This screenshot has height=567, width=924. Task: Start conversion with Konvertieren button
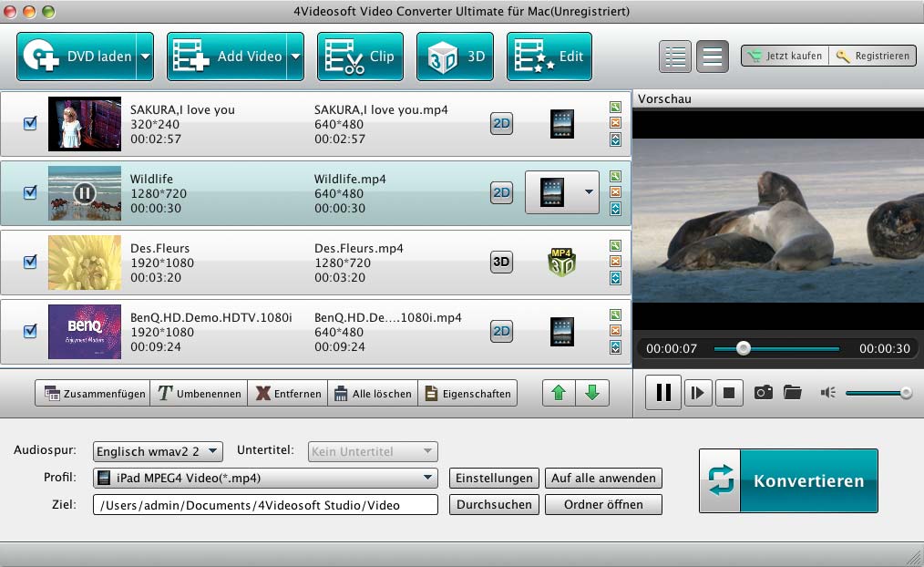[788, 481]
